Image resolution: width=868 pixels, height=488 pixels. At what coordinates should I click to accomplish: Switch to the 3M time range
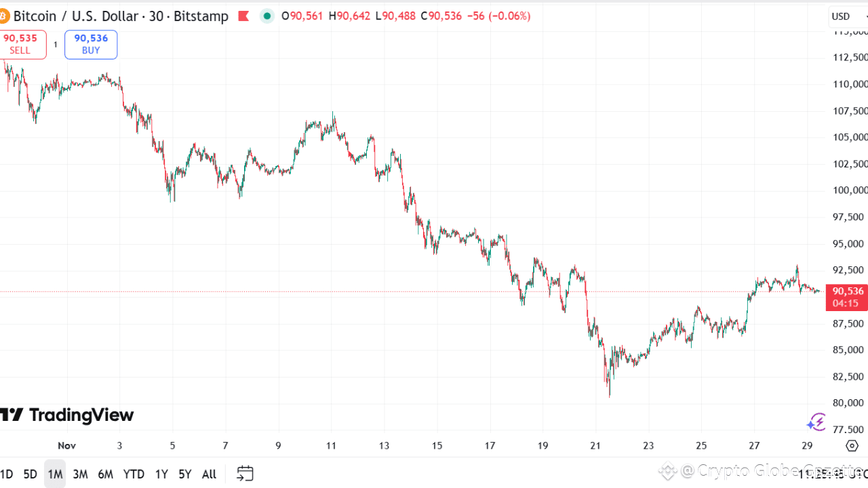tap(80, 474)
